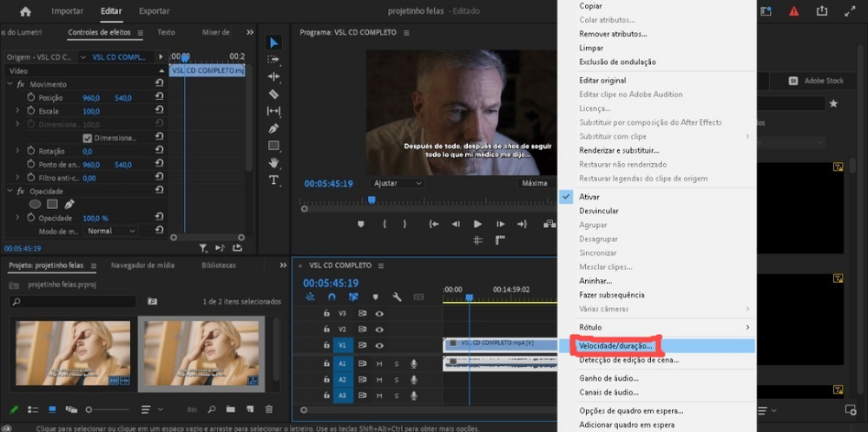This screenshot has height=432, width=868.
Task: Select the Ripple Edit tool
Action: pos(273,76)
